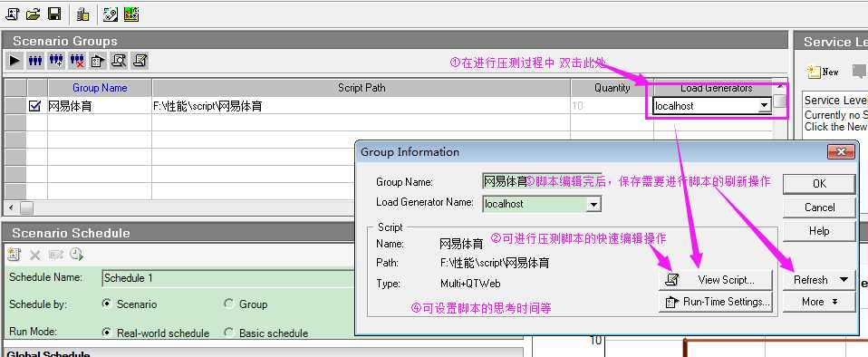Select 网易体育 cell in Group Name column

100,106
